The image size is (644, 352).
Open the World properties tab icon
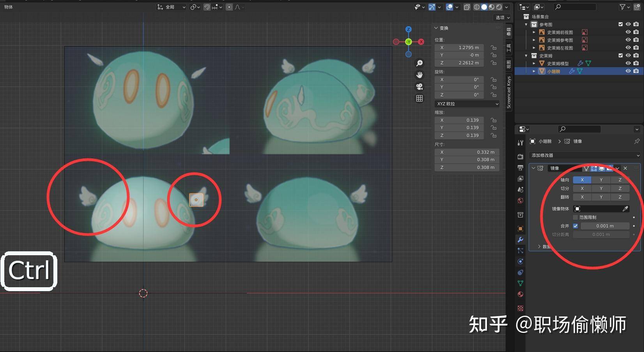(520, 201)
